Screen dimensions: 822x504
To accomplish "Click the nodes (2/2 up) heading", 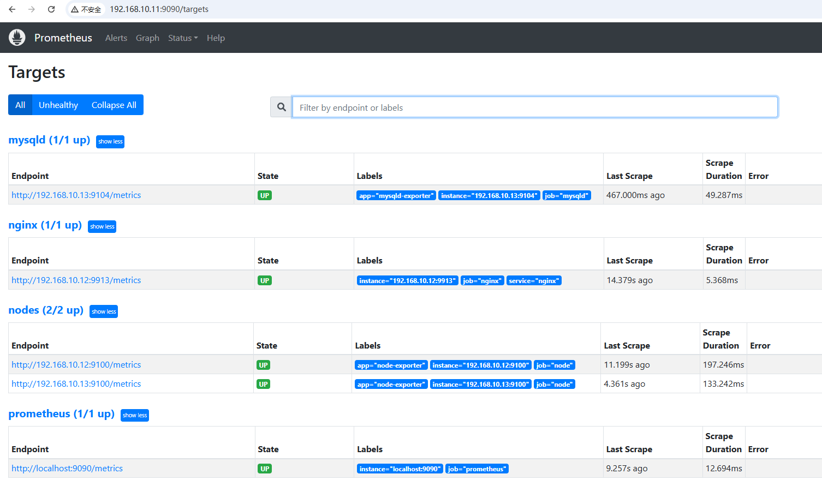I will (x=46, y=310).
